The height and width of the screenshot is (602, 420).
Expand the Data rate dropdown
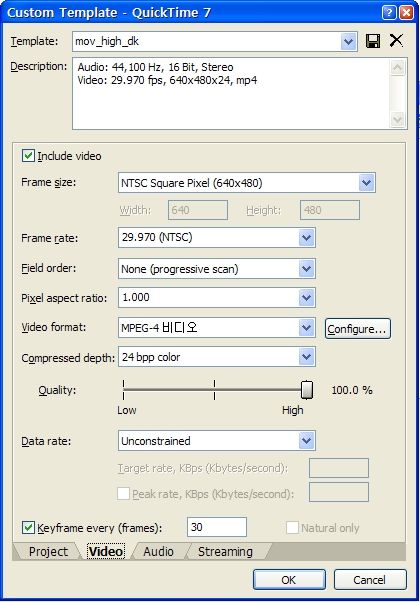point(306,441)
